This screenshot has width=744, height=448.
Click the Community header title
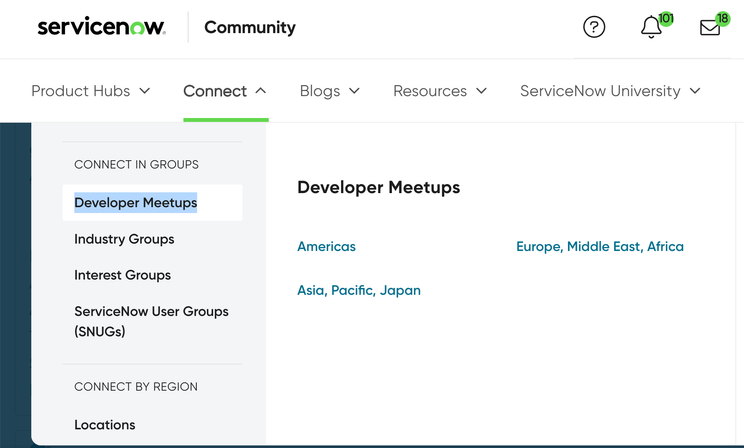point(250,28)
